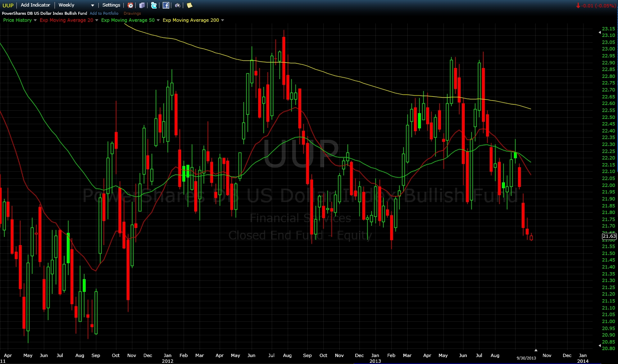Take chart snapshot with camera icon
The width and height of the screenshot is (618, 364).
[177, 5]
